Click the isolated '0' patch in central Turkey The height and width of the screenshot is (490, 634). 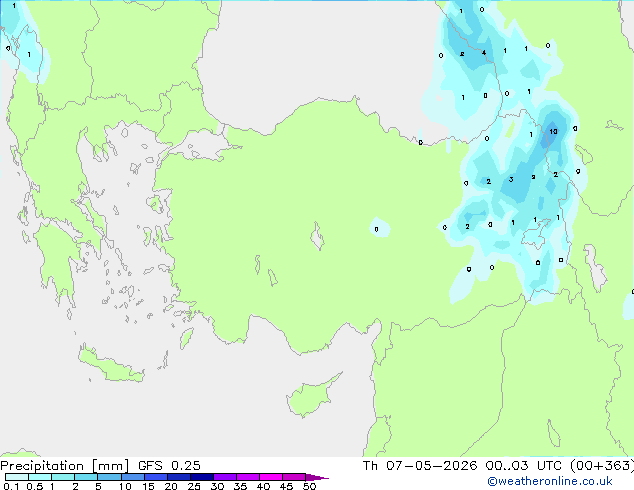tap(379, 228)
